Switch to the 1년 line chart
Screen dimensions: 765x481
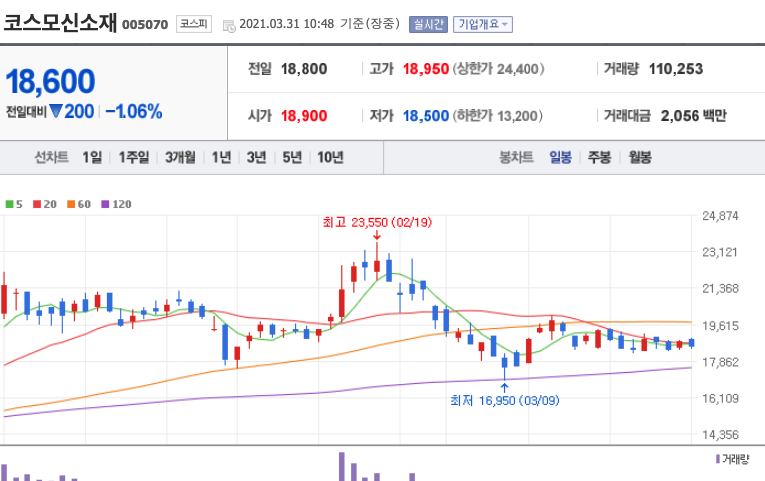pyautogui.click(x=221, y=157)
